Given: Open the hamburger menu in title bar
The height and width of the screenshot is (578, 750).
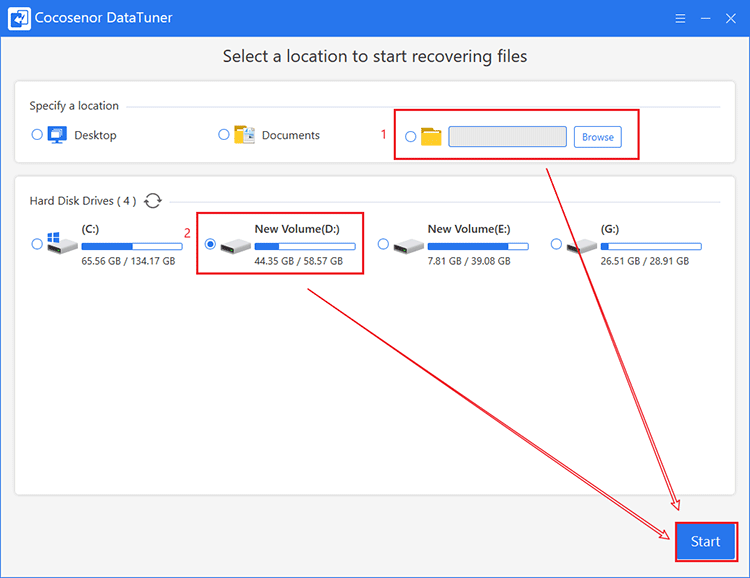Looking at the screenshot, I should tap(680, 18).
